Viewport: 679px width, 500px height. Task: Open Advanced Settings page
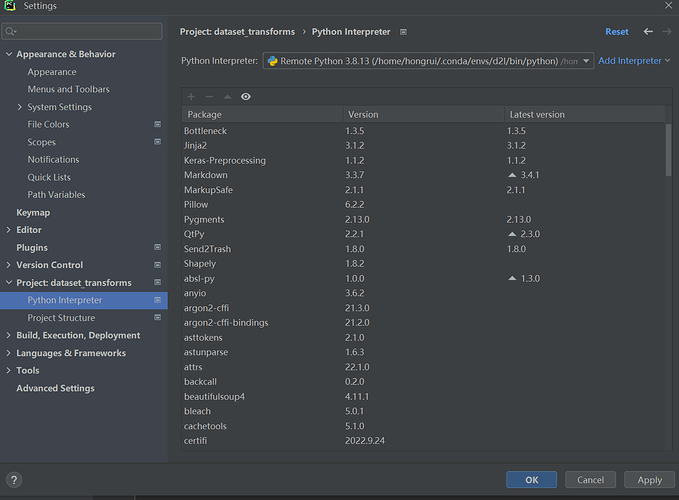55,388
